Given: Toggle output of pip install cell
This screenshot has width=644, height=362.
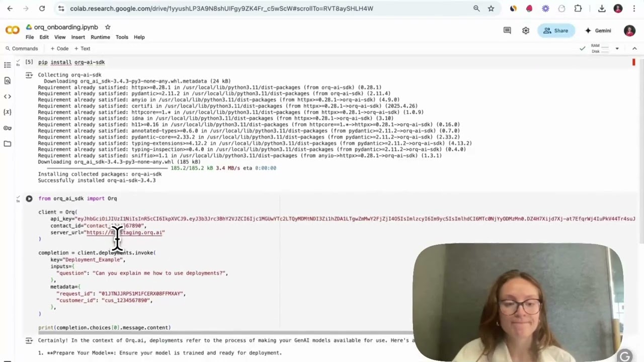Looking at the screenshot, I should pos(29,75).
